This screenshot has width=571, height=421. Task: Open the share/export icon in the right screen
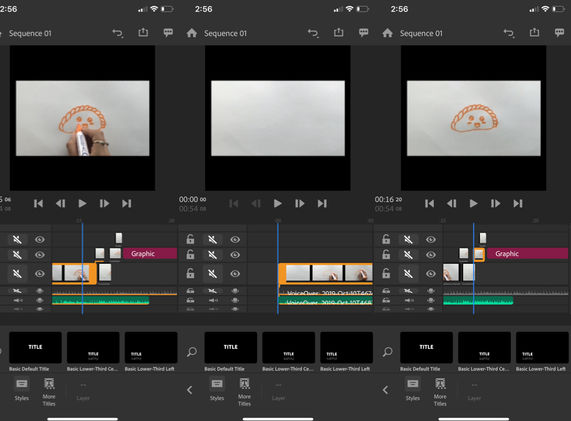point(534,33)
